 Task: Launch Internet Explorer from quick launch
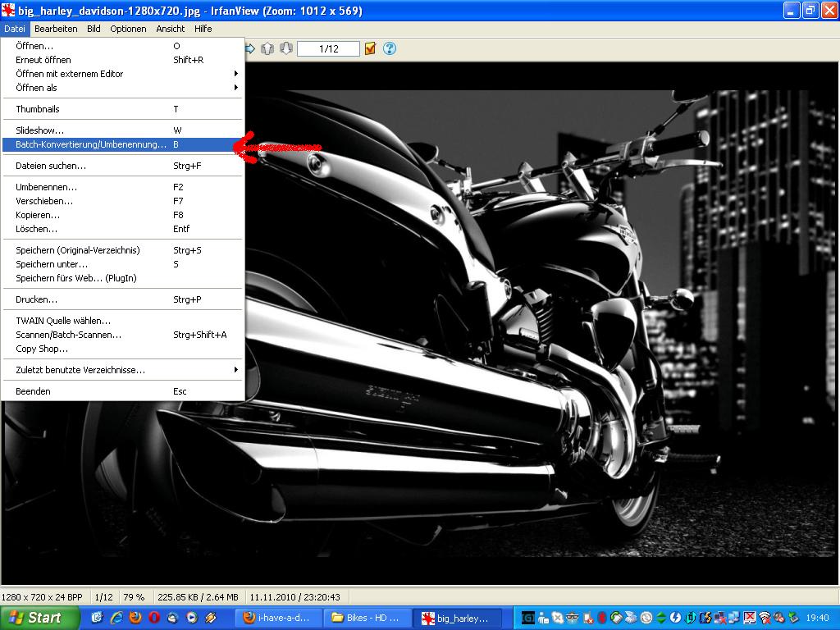click(116, 618)
